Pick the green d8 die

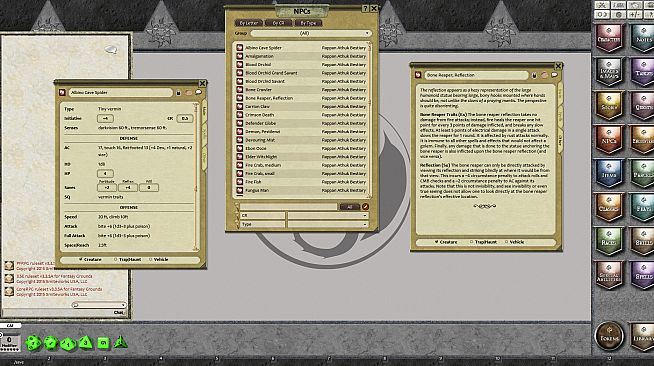pos(86,343)
